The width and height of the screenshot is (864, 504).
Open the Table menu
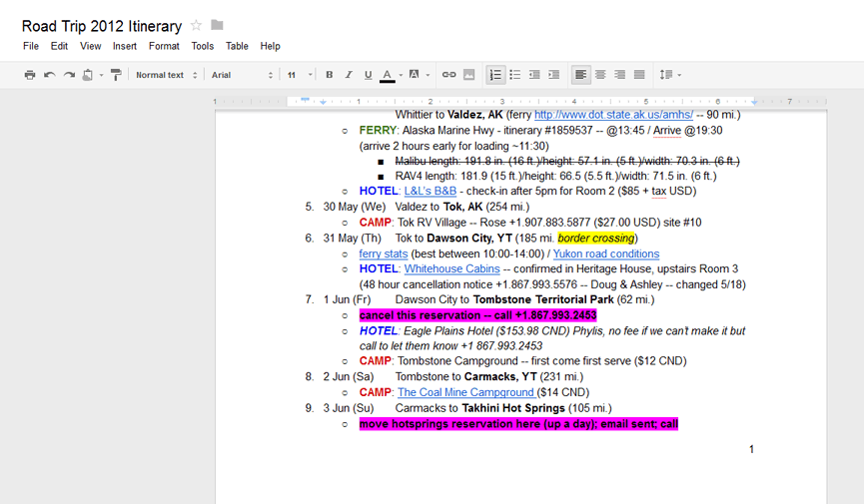click(x=237, y=46)
